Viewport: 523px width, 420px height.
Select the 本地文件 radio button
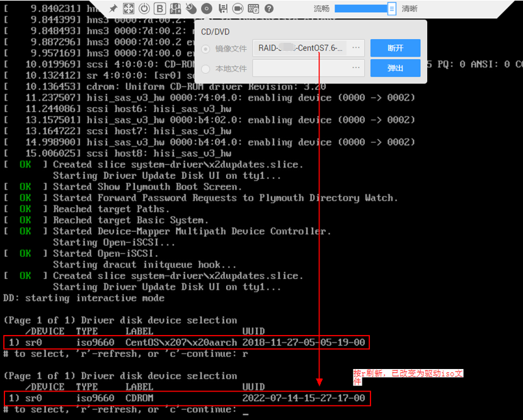[x=205, y=69]
